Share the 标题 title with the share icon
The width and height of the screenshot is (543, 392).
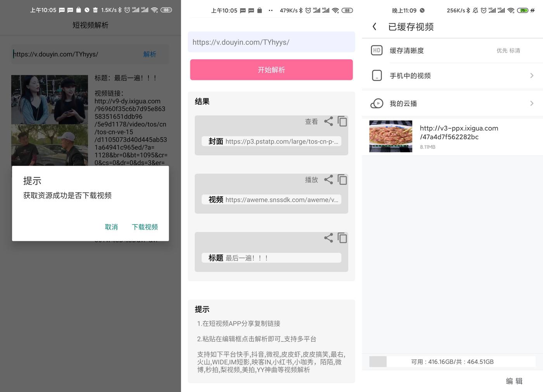[328, 238]
